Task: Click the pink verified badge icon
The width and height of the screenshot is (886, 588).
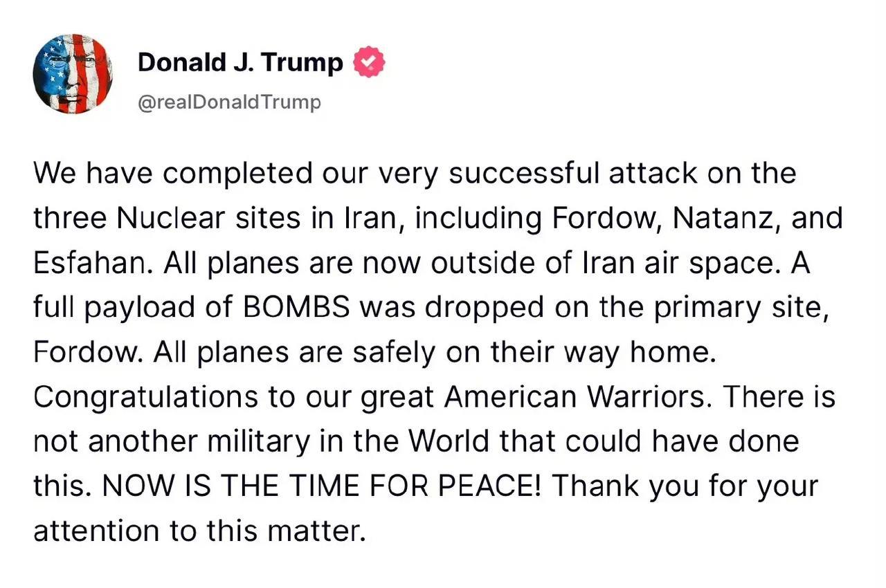Action: (x=369, y=63)
